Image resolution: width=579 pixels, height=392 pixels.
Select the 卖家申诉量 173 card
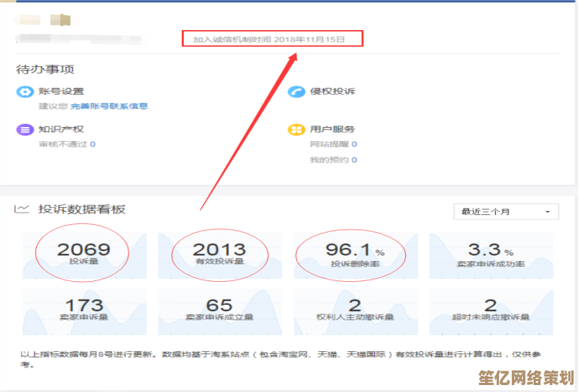pyautogui.click(x=84, y=311)
